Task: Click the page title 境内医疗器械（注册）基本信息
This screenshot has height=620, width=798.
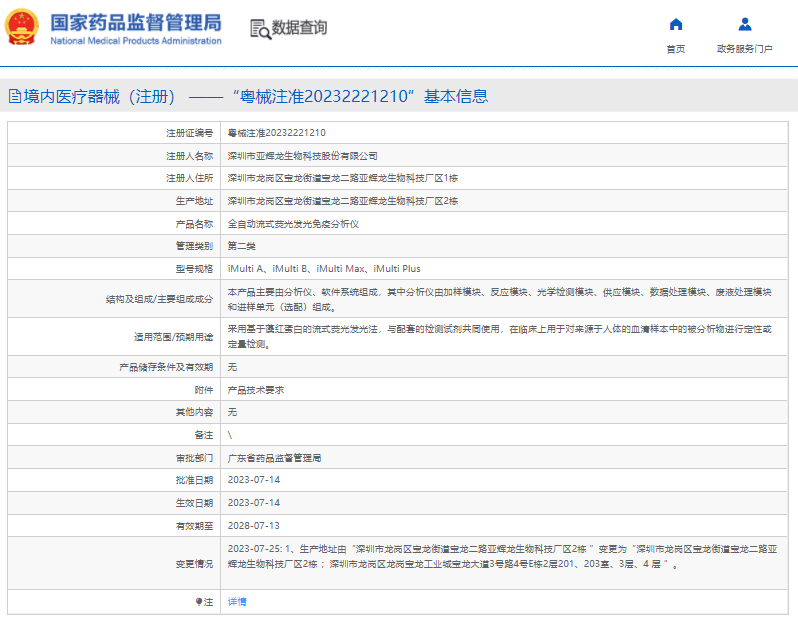Action: (x=255, y=96)
